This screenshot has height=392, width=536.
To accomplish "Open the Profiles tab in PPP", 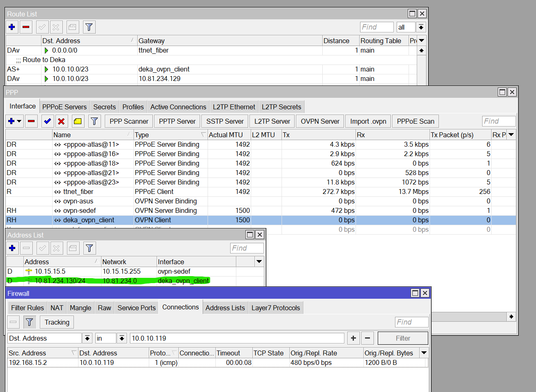I will (x=133, y=107).
